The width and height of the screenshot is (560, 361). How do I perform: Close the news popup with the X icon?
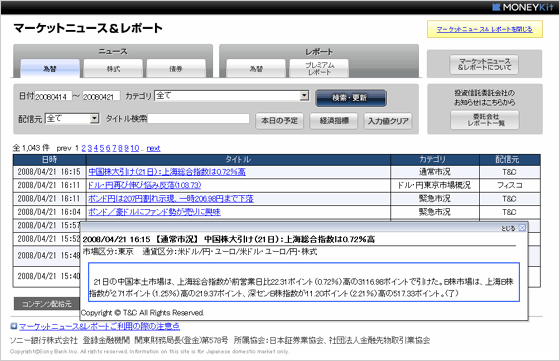click(522, 228)
